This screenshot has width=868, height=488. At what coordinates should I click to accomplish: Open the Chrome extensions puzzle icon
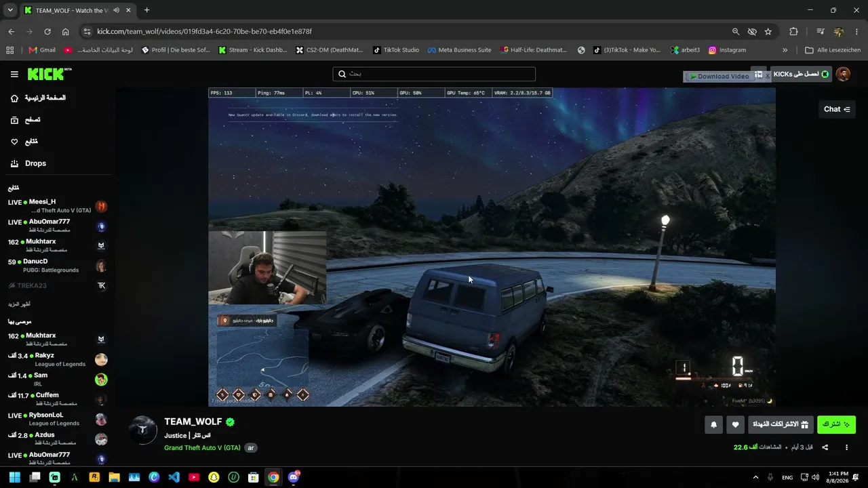[x=793, y=31]
